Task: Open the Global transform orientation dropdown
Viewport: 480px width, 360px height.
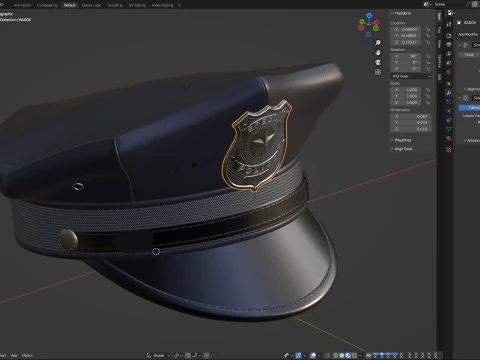Action: (x=158, y=355)
